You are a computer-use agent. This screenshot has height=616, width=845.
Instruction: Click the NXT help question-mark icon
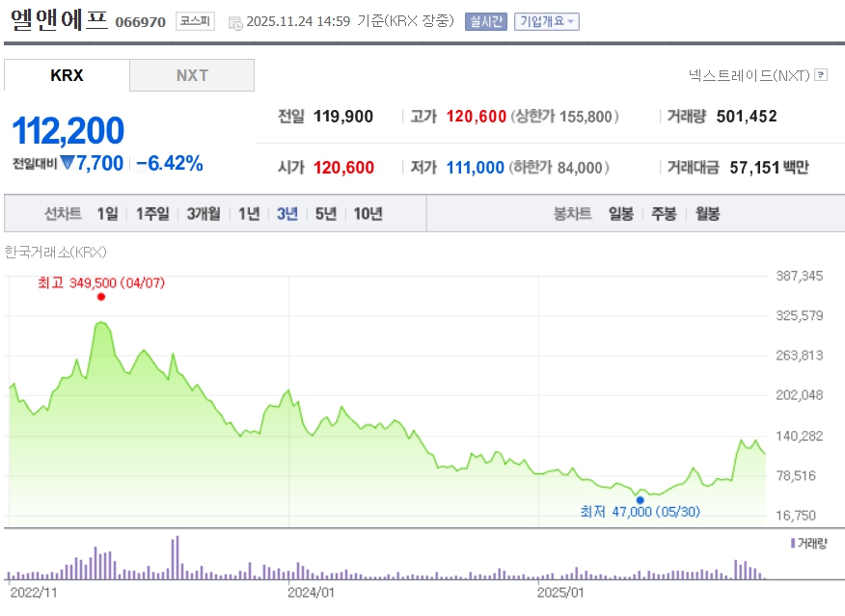[821, 74]
